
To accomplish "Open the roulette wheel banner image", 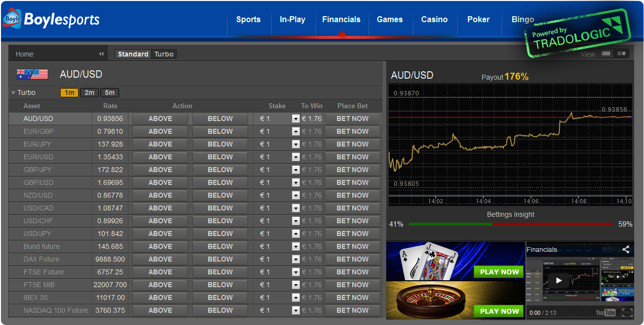I will (456, 300).
